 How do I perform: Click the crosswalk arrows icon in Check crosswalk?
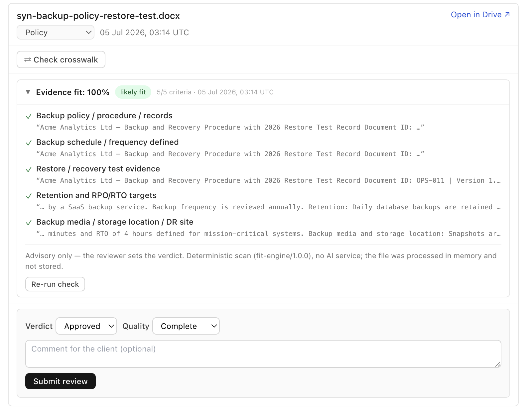pyautogui.click(x=28, y=60)
